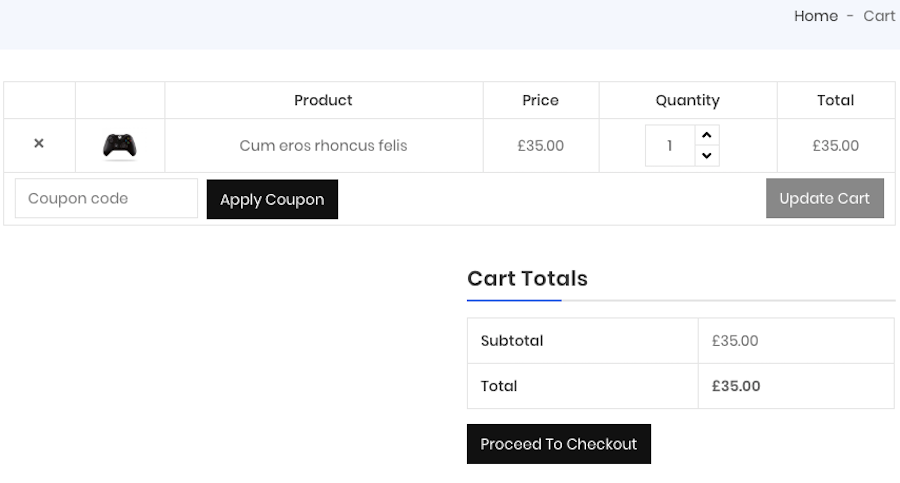
Task: Decrease quantity with the down arrow
Action: pos(707,156)
